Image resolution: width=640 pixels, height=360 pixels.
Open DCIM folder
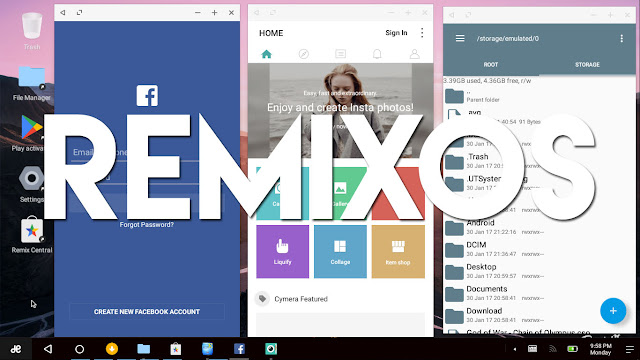(539, 249)
